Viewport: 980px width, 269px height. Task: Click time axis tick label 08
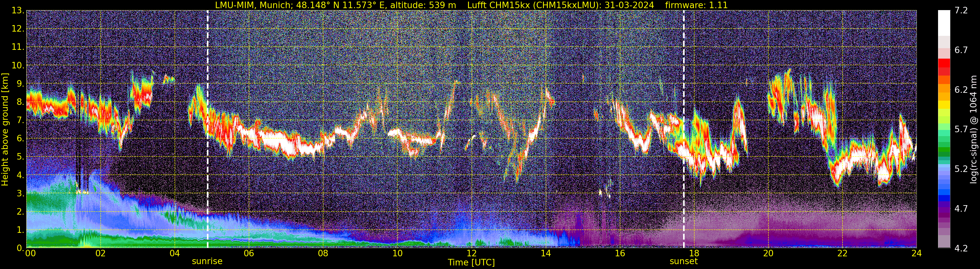[323, 253]
